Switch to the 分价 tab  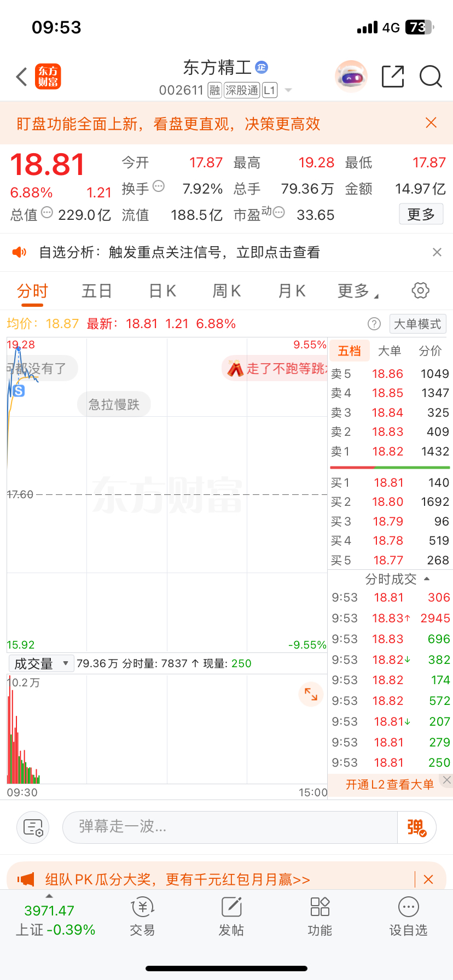(x=430, y=351)
